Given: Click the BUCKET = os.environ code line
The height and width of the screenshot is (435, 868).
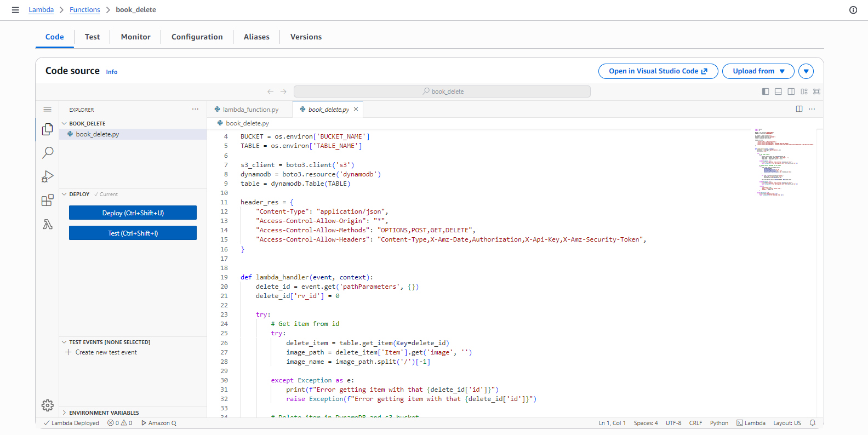Looking at the screenshot, I should point(305,136).
